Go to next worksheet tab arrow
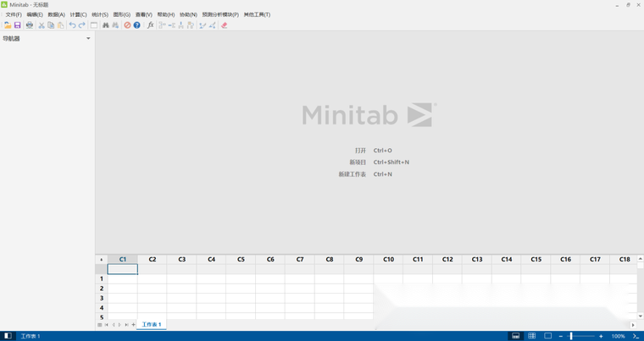644x341 pixels. coord(119,325)
